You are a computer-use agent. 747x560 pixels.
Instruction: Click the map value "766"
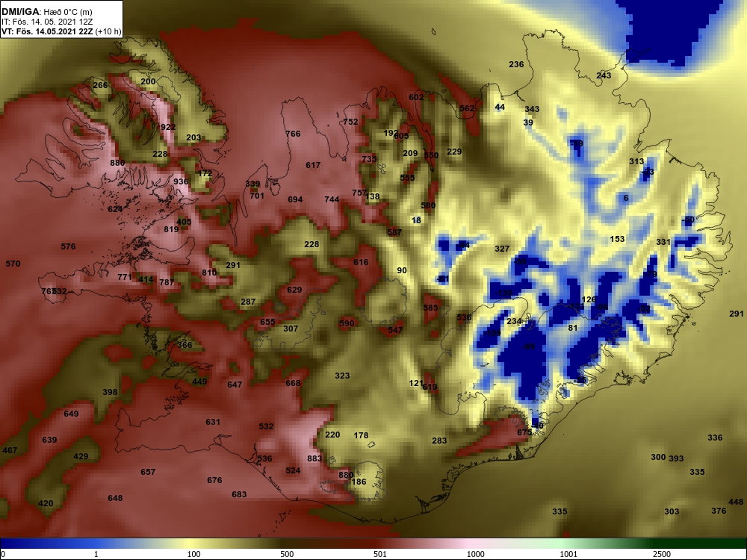pyautogui.click(x=293, y=134)
